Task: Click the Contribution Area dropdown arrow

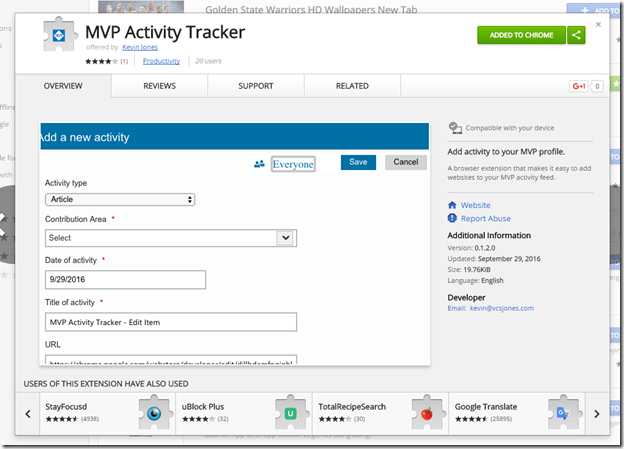Action: [x=285, y=238]
